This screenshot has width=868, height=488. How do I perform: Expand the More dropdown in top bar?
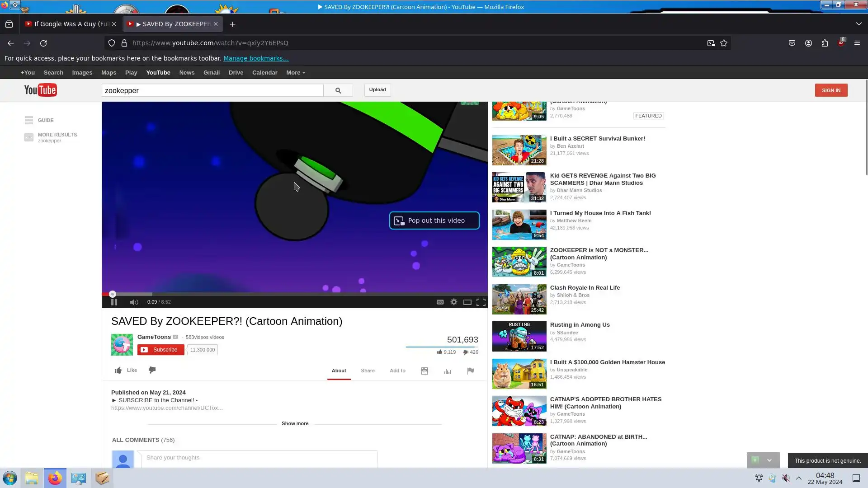click(295, 73)
